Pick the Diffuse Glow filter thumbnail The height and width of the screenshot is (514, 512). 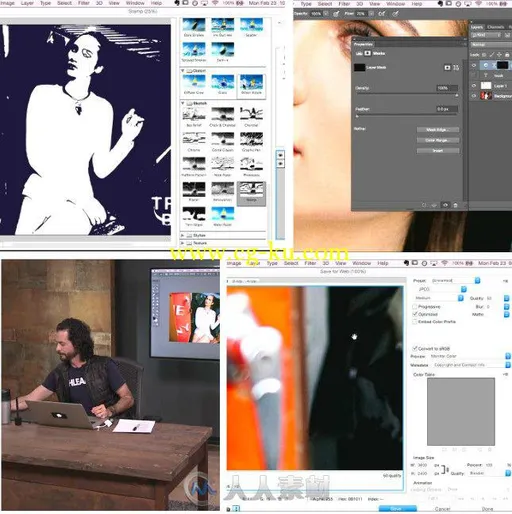(194, 82)
